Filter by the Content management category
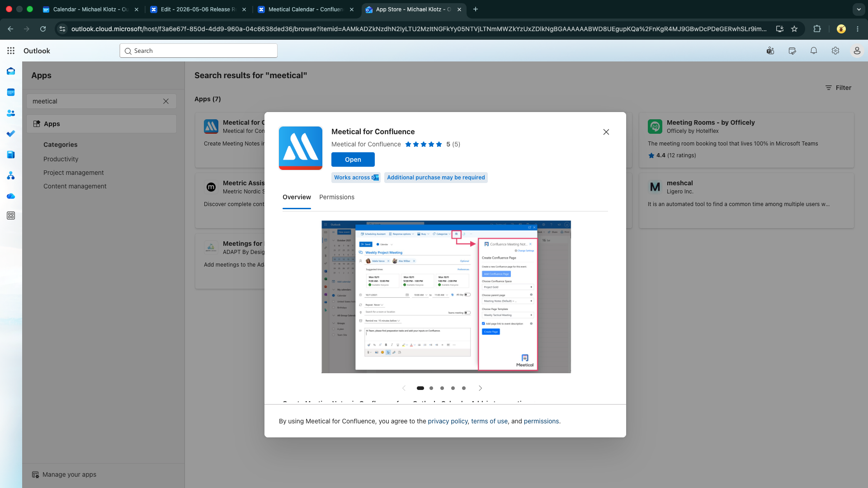The image size is (868, 488). (75, 186)
